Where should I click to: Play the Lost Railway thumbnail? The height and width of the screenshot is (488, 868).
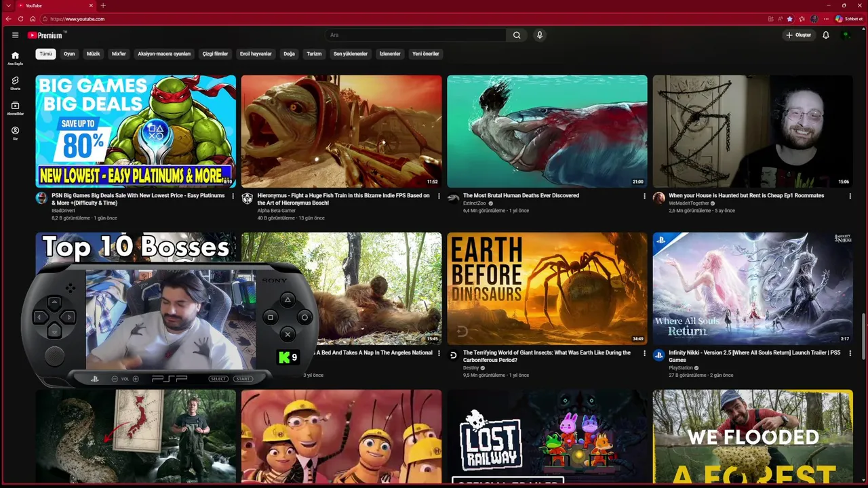tap(547, 436)
